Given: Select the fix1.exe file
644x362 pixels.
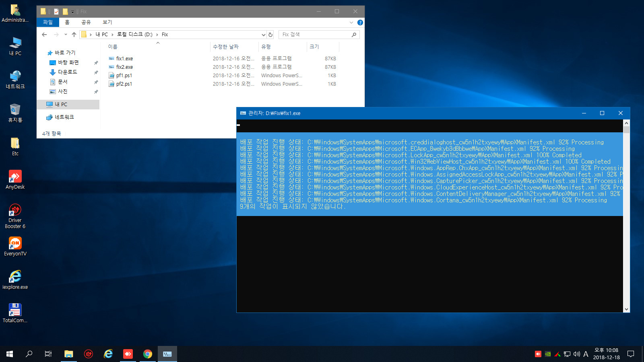Looking at the screenshot, I should 124,59.
